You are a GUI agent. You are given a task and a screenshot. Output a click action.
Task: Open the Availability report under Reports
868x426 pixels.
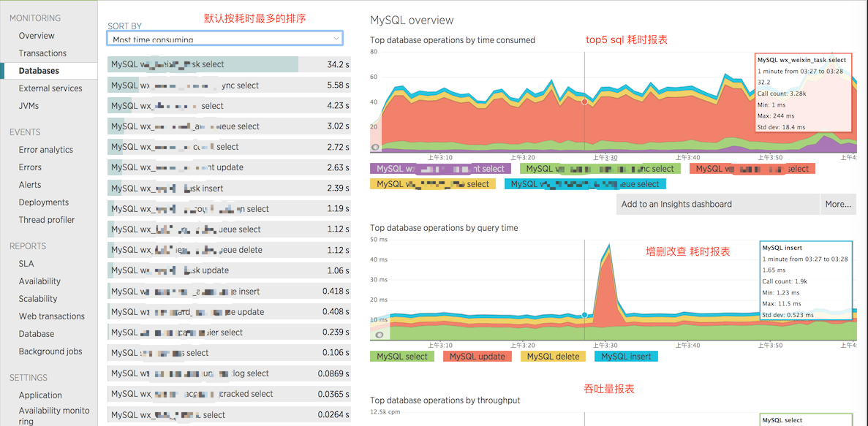[x=40, y=281]
